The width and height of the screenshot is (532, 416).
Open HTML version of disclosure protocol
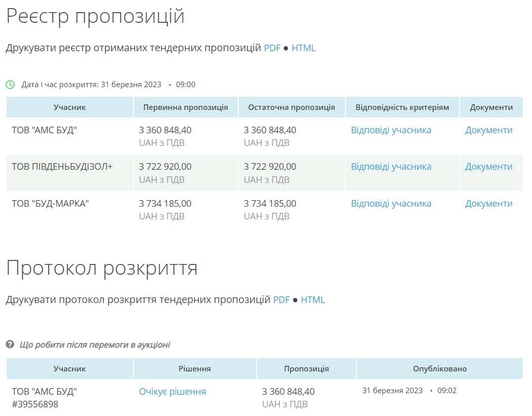[313, 299]
